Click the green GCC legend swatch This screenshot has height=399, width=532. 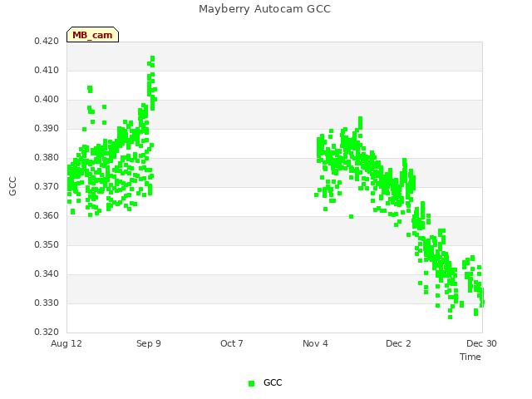tap(251, 383)
